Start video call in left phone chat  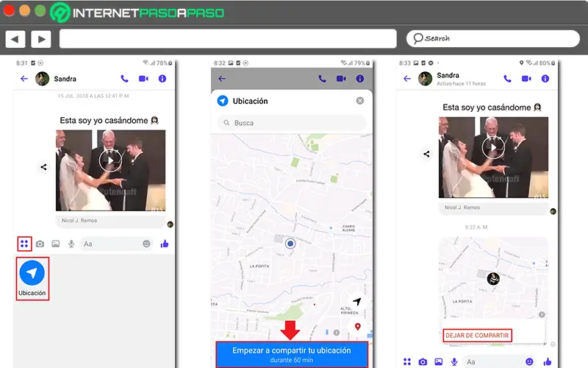point(143,79)
